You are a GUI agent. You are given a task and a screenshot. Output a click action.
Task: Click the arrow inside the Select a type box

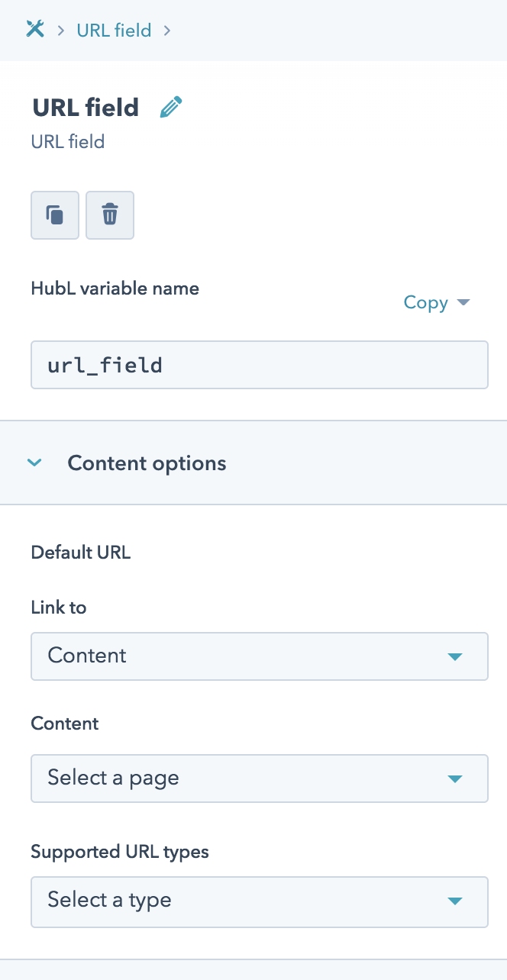pyautogui.click(x=455, y=902)
